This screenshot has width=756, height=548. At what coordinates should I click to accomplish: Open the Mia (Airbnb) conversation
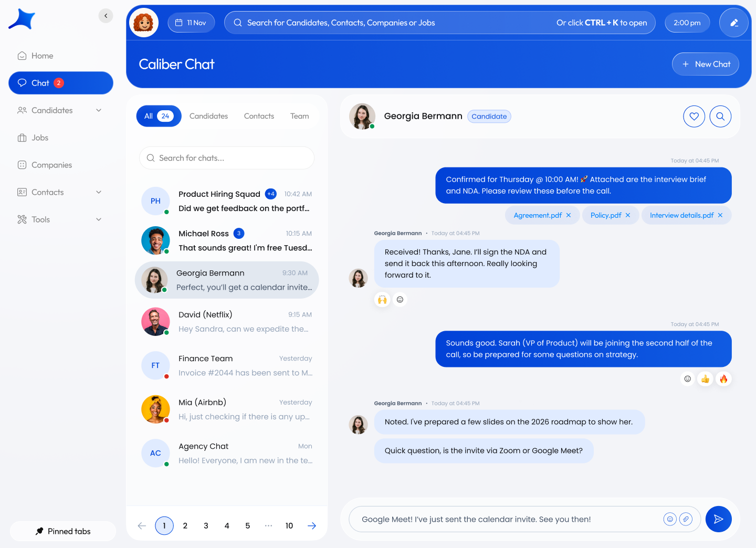pos(227,409)
